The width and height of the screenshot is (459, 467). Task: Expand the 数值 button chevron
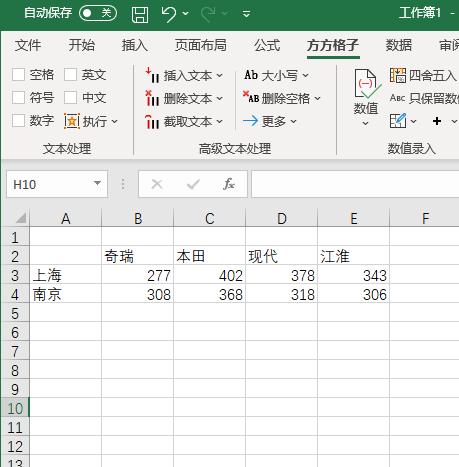[365, 124]
